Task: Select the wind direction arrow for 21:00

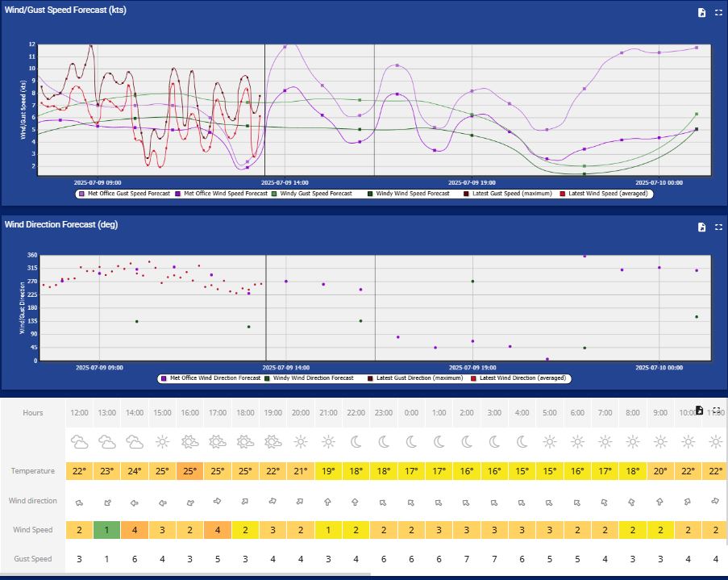Action: [328, 501]
